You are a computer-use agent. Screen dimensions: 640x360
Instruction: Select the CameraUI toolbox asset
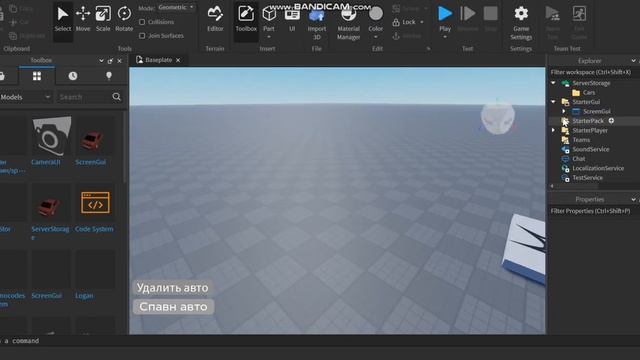click(51, 141)
